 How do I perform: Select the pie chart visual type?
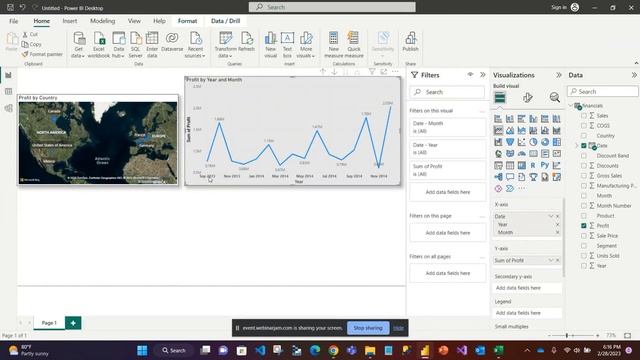[x=533, y=142]
